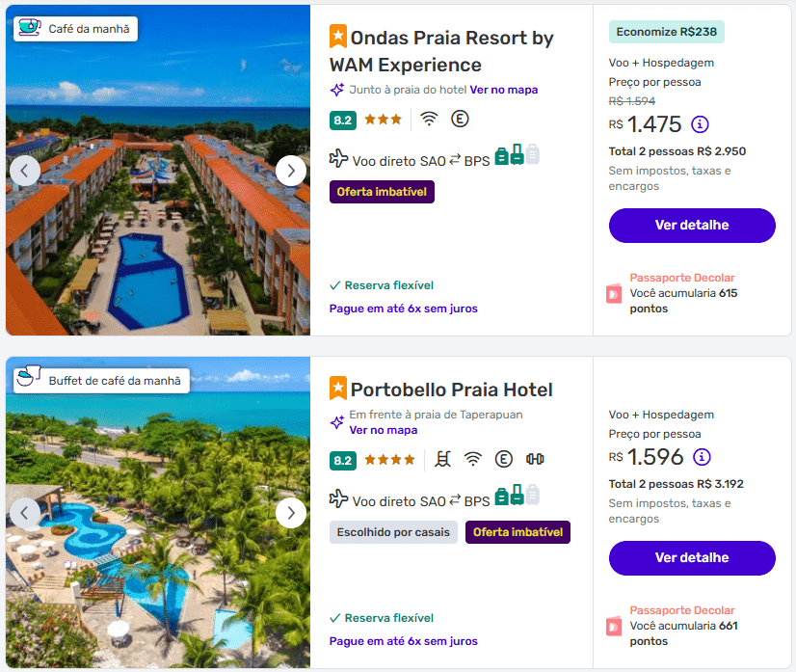The image size is (796, 672).
Task: Show next photo of Portobello Praia Hotel
Action: coord(290,513)
